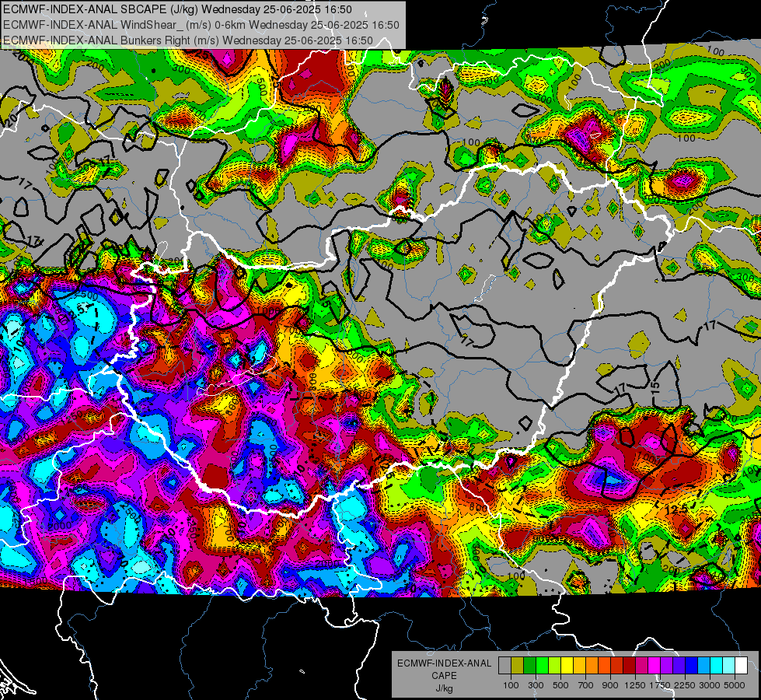Click the 1750 tick label under the legend
The image size is (761, 700).
point(660,685)
